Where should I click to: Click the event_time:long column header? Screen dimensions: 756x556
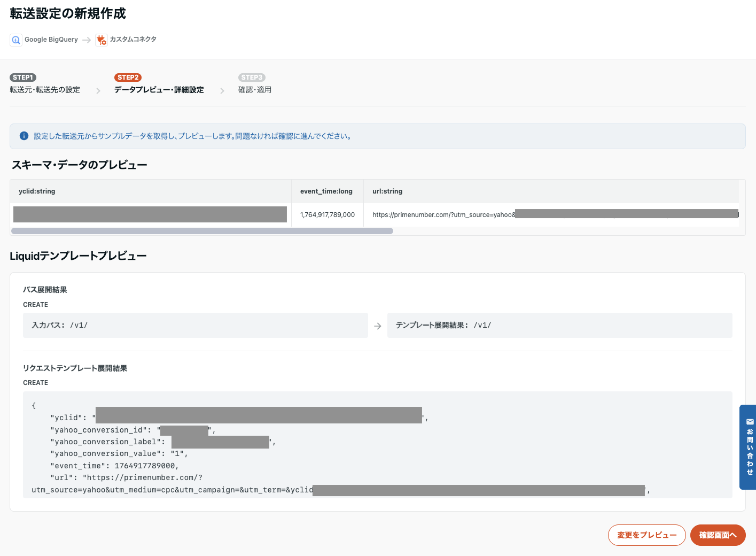coord(326,191)
